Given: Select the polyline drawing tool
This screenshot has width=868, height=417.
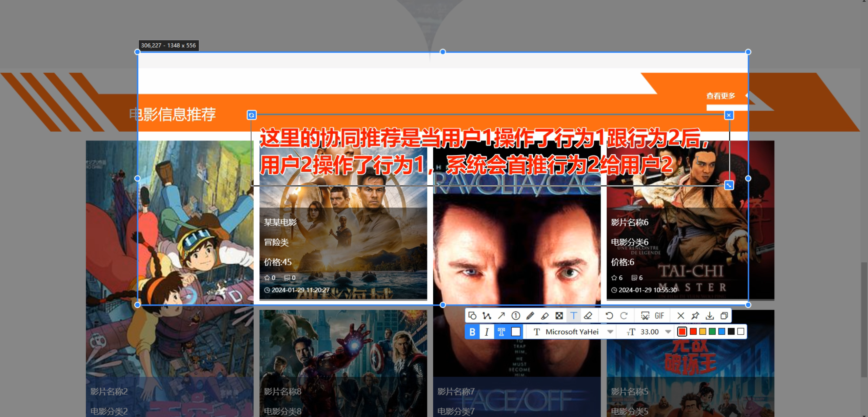Looking at the screenshot, I should coord(487,316).
